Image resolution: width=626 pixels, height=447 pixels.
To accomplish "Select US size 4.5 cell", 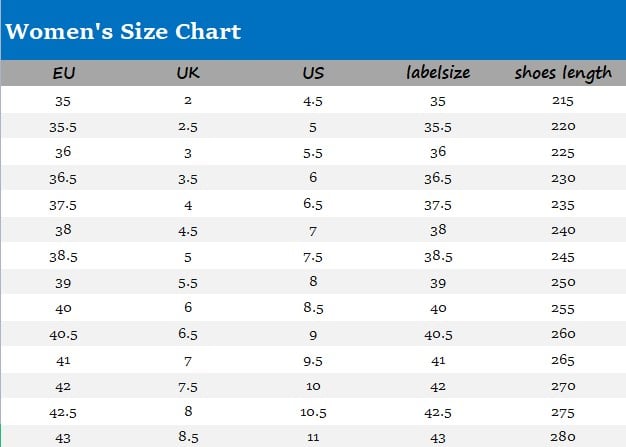I will click(313, 101).
